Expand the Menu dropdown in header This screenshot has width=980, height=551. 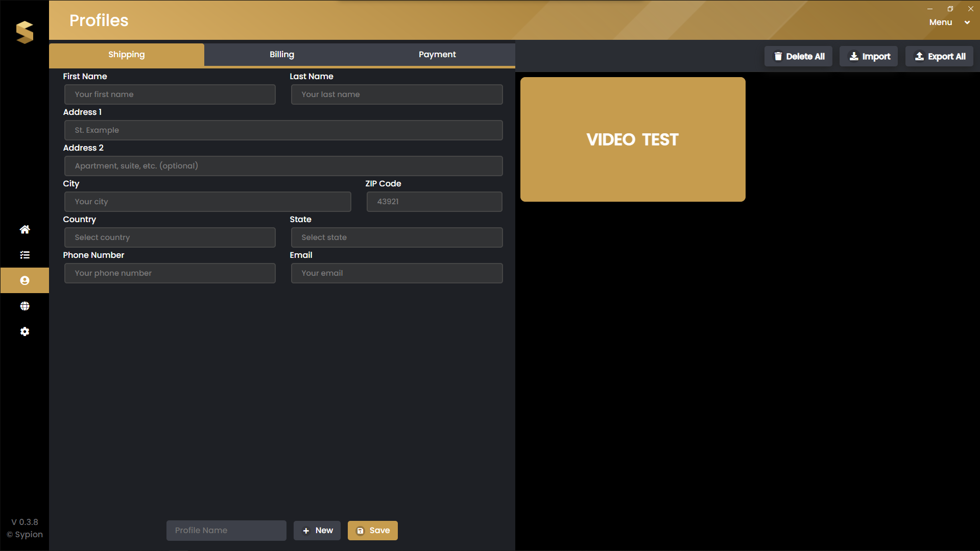click(949, 22)
